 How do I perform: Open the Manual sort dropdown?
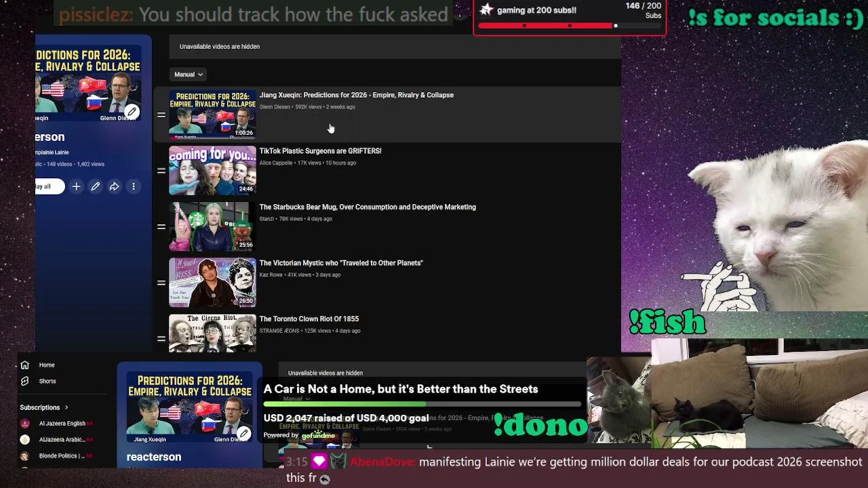(x=189, y=75)
